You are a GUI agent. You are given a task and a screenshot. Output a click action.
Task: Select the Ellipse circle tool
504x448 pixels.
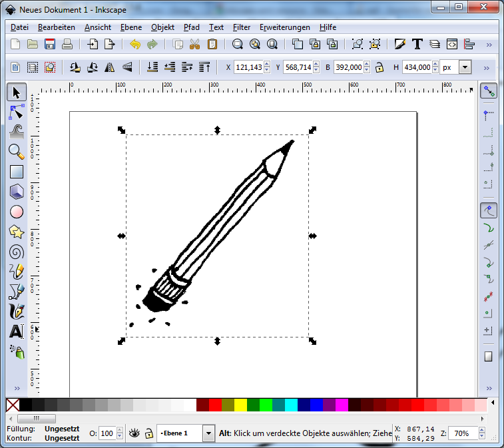[17, 212]
